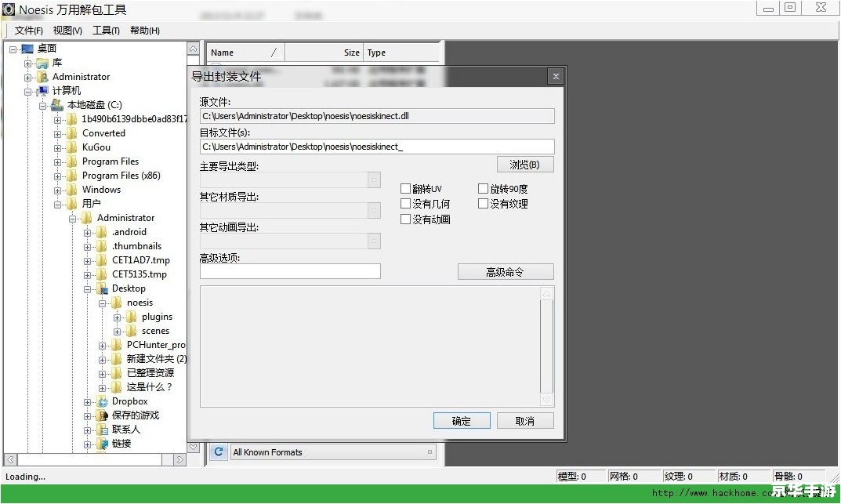Screen dimensions: 841x504
Task: Click the Dropbox folder icon in tree
Action: point(103,401)
